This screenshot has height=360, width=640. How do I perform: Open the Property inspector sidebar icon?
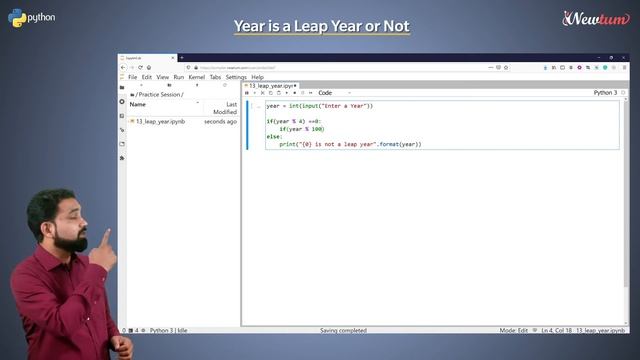click(x=122, y=130)
